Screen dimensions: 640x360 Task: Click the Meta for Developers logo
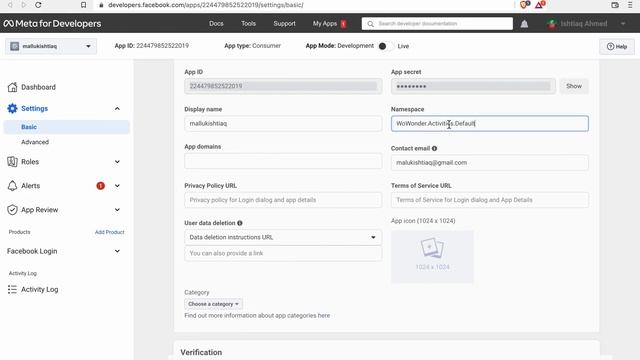(52, 24)
